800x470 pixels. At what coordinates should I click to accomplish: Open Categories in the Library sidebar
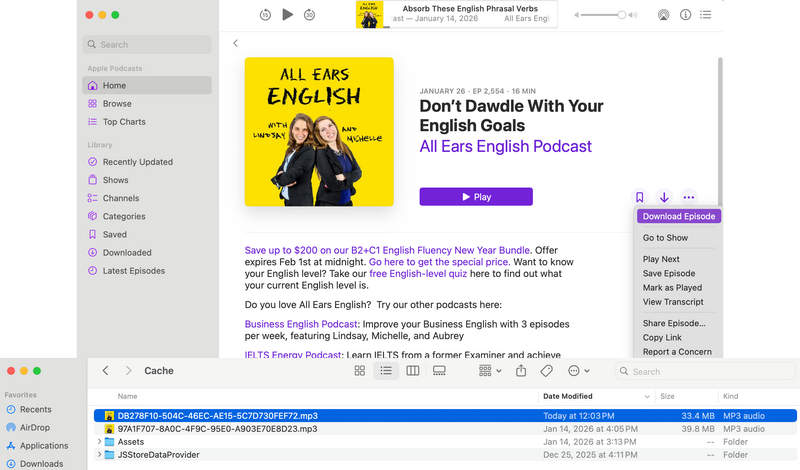coord(147,216)
